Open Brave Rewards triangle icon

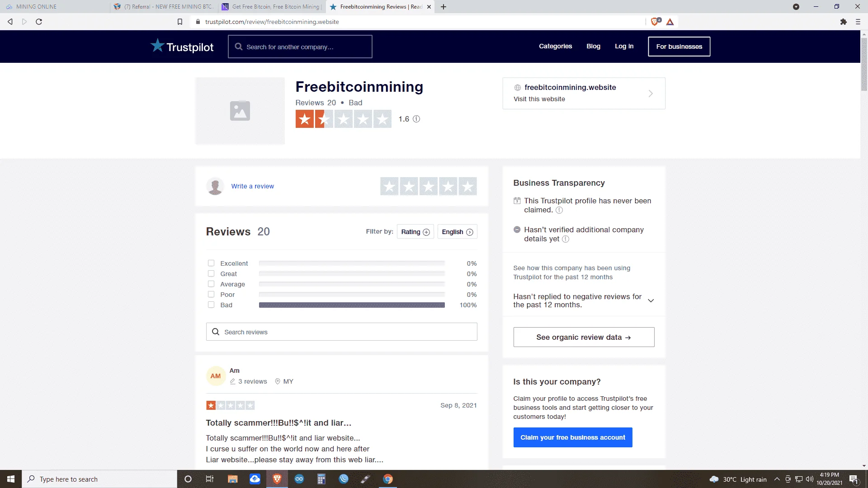click(670, 22)
